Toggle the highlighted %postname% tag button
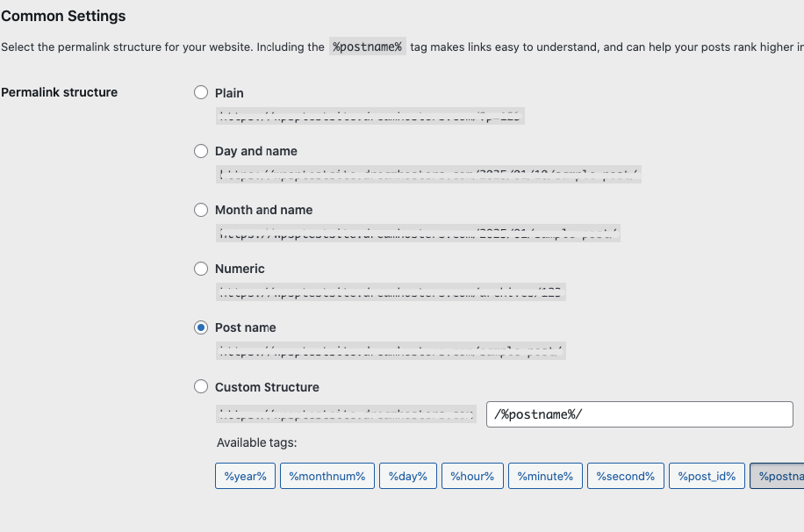Viewport: 804px width, 532px height. [778, 476]
